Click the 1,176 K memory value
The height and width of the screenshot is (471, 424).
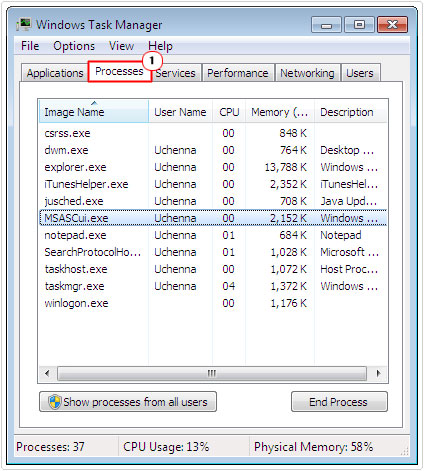pos(288,303)
